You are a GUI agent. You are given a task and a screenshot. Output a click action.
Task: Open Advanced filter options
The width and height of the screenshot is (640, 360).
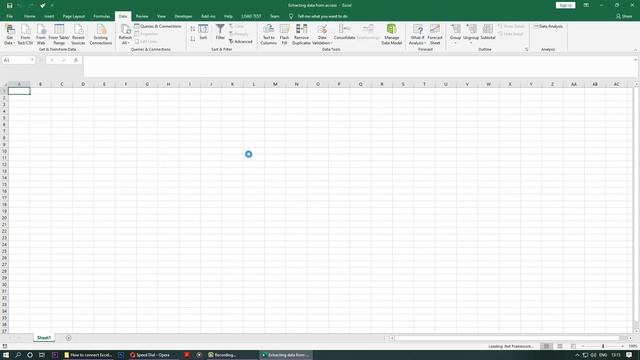coord(241,42)
